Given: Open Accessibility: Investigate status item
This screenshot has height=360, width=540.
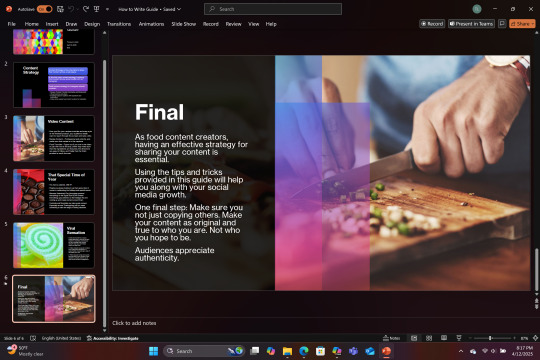Looking at the screenshot, I should (112, 338).
